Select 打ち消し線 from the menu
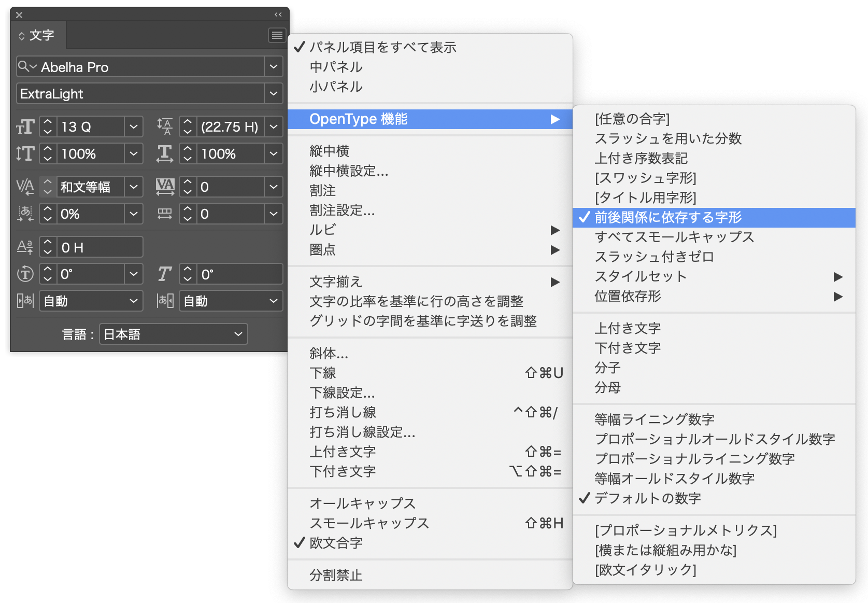 [x=343, y=412]
